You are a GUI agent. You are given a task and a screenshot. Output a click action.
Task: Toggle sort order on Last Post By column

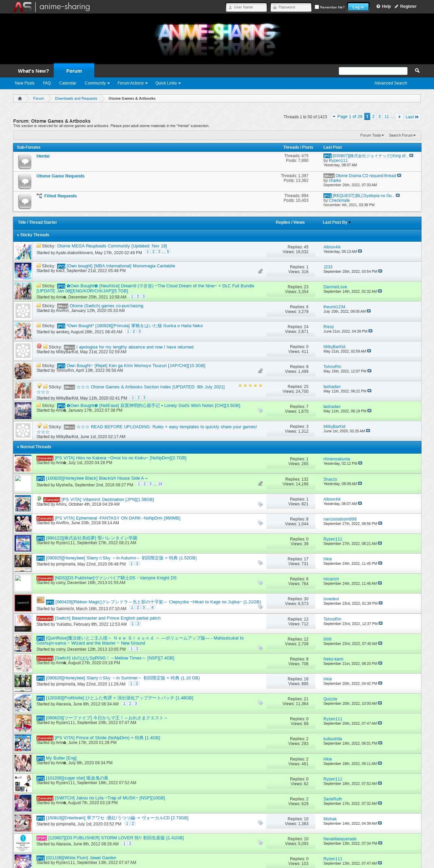pyautogui.click(x=337, y=222)
